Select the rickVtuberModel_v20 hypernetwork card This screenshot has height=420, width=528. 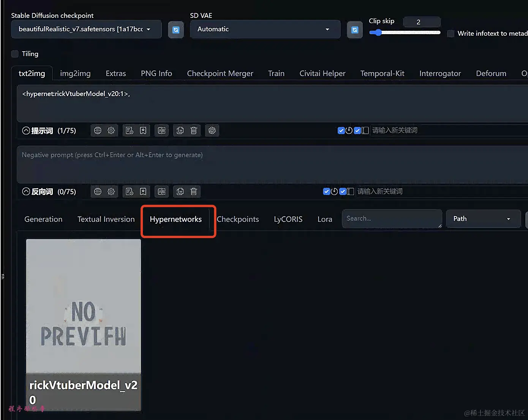click(x=84, y=325)
